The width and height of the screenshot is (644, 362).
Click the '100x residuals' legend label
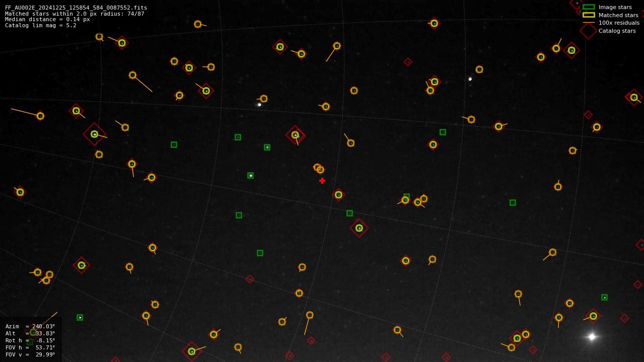[619, 23]
